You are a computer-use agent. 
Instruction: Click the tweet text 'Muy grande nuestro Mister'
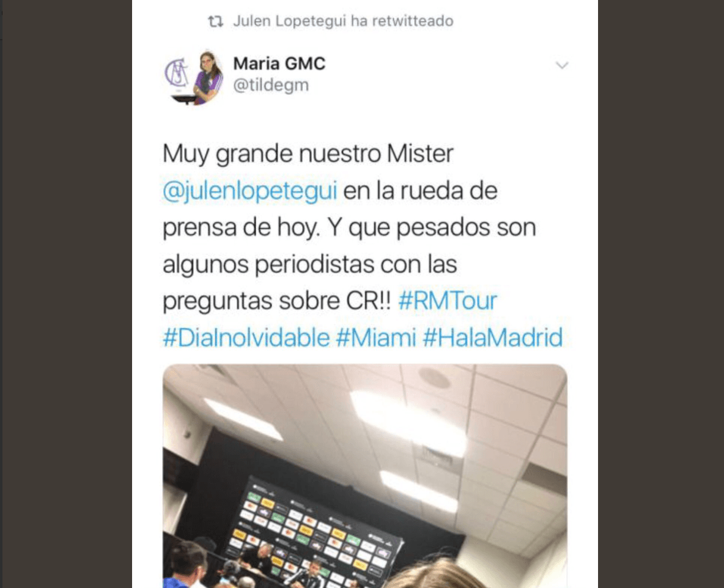[x=308, y=154]
